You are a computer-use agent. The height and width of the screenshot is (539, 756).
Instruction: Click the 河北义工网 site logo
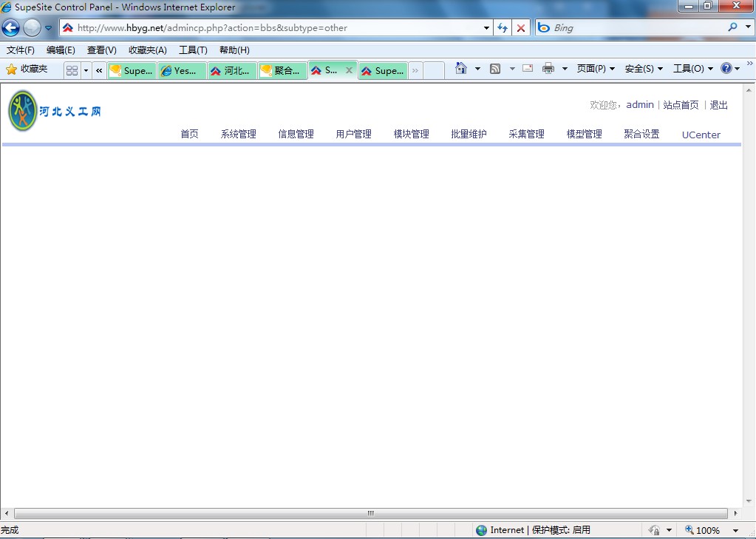click(55, 111)
